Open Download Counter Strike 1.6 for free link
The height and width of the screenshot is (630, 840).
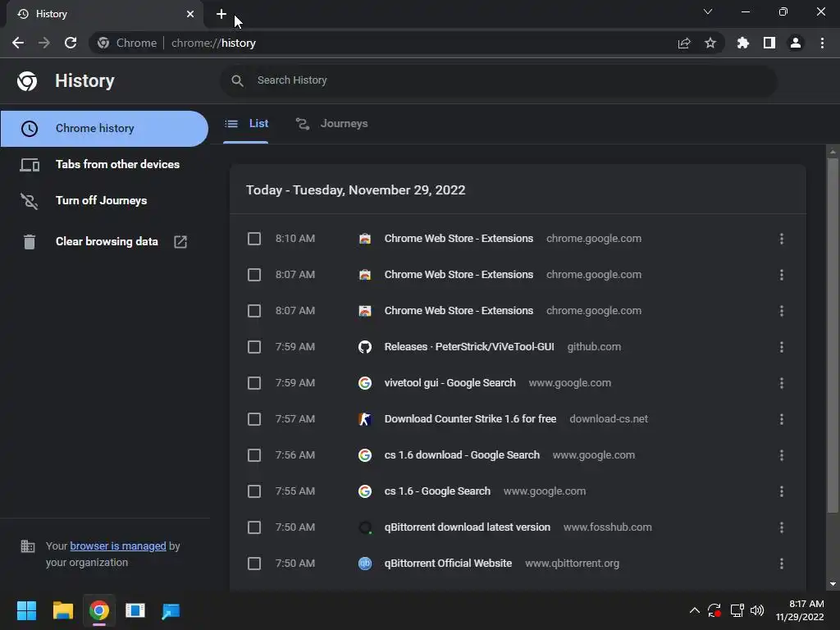click(470, 419)
